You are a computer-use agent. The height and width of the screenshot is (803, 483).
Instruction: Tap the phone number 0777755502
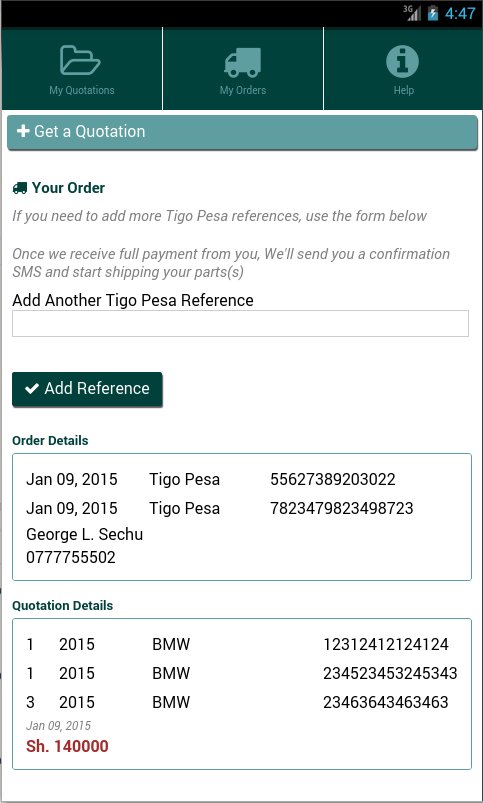71,557
